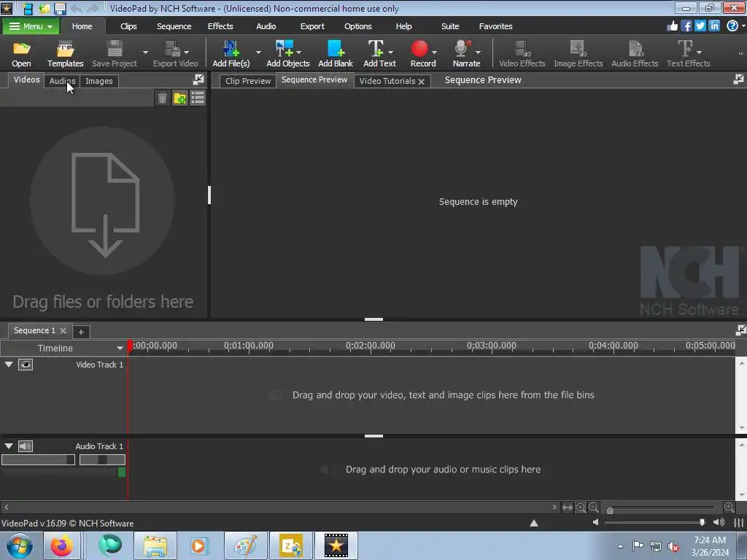Click the taskbar clock 7:24 AM
This screenshot has width=747, height=560.
709,540
